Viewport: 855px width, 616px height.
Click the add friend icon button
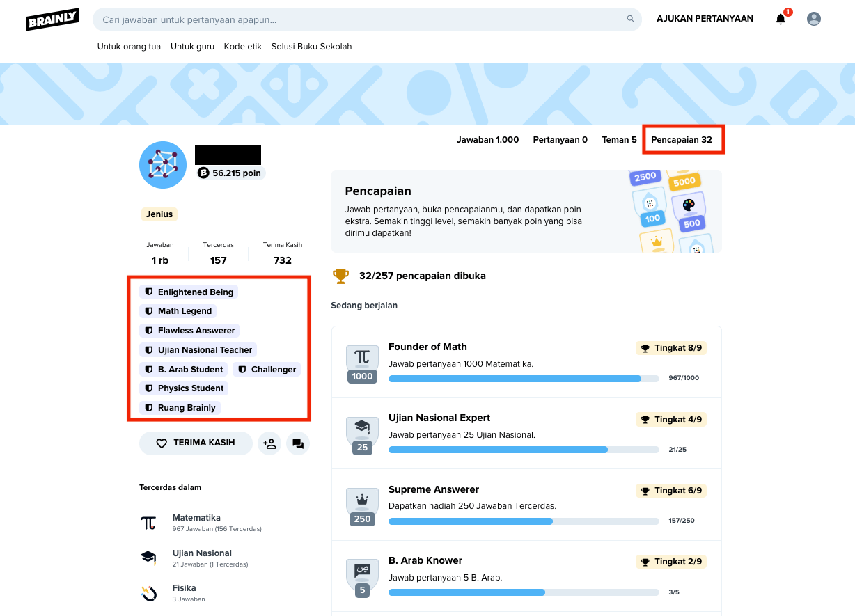tap(269, 443)
